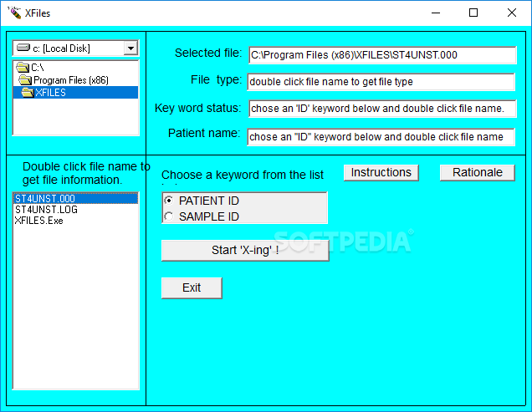Select the SAMPLE ID radio button
The image size is (532, 412).
tap(169, 216)
